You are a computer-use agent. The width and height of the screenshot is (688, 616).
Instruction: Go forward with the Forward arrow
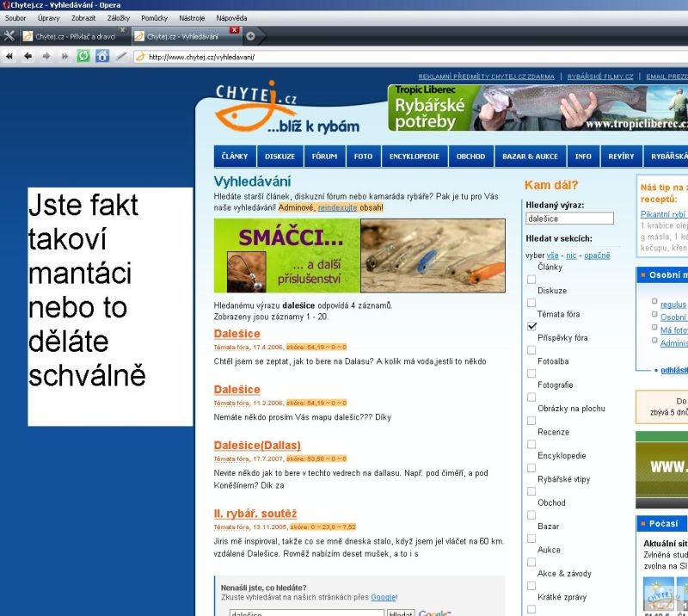coord(46,56)
